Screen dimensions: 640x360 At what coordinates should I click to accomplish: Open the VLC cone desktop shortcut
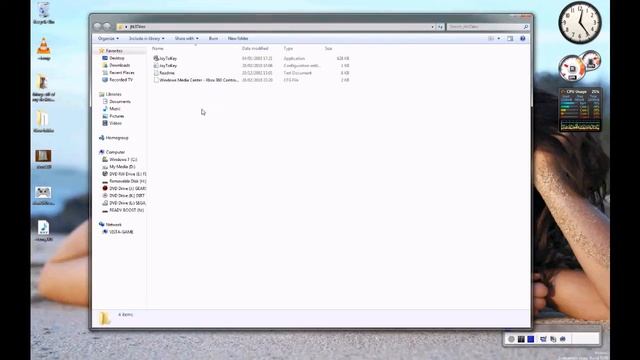pos(44,49)
